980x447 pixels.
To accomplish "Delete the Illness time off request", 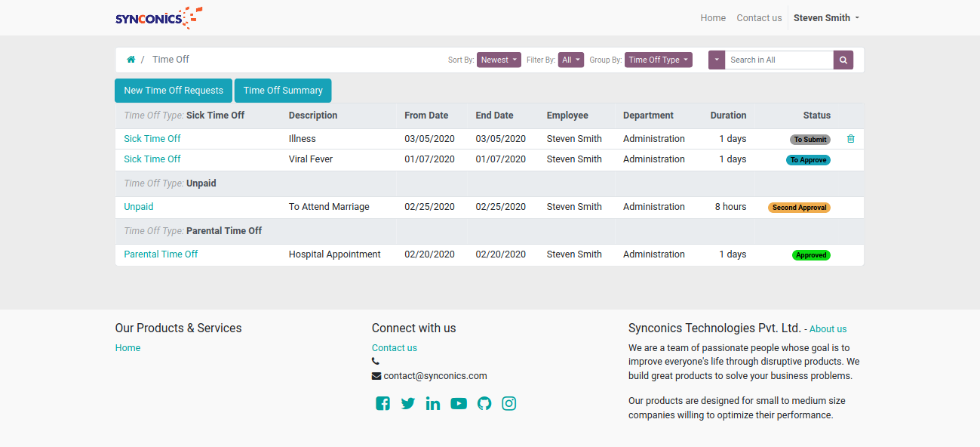I will coord(851,139).
